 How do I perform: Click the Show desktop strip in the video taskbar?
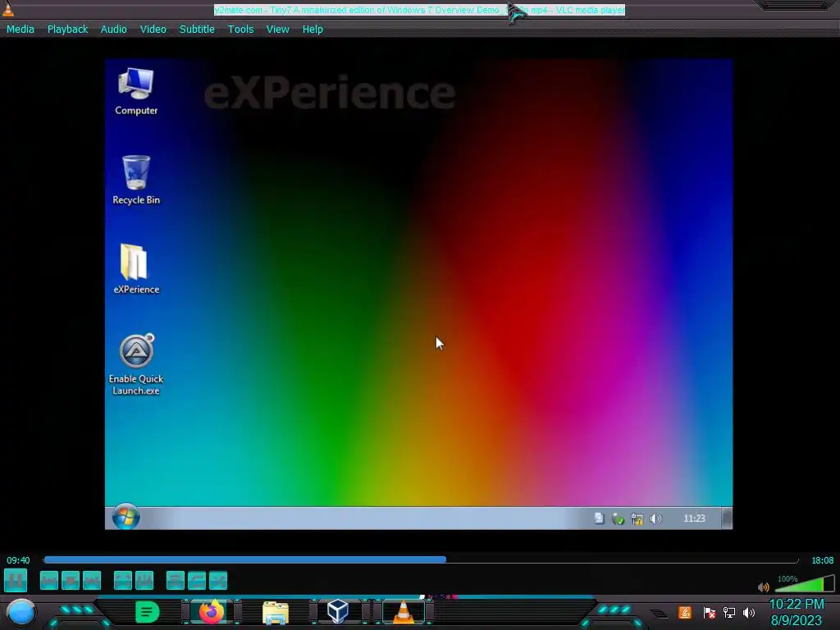coord(727,518)
